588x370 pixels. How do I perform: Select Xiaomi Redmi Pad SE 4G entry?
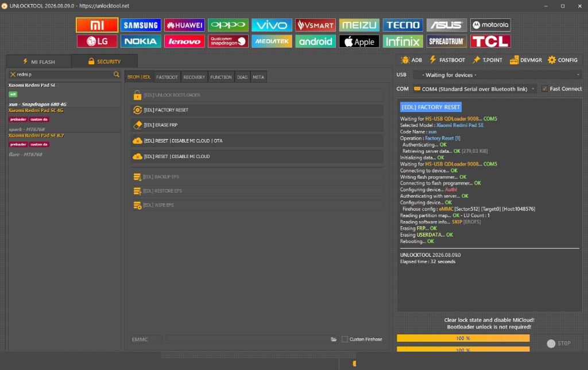tap(64, 120)
